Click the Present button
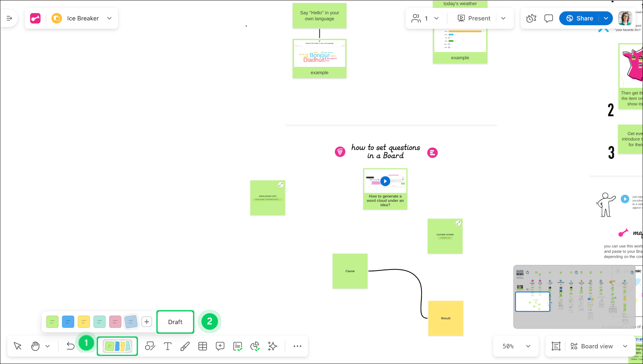 pos(474,19)
